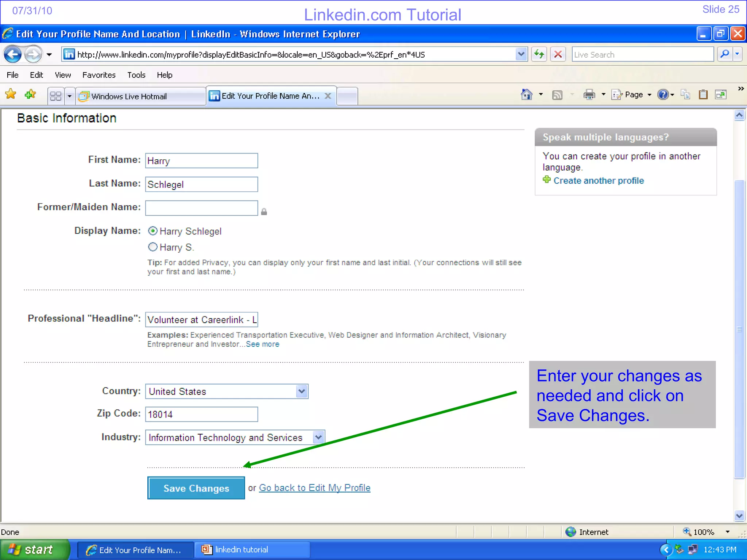This screenshot has height=560, width=747.
Task: Click Go back to Edit My Profile link
Action: 314,488
